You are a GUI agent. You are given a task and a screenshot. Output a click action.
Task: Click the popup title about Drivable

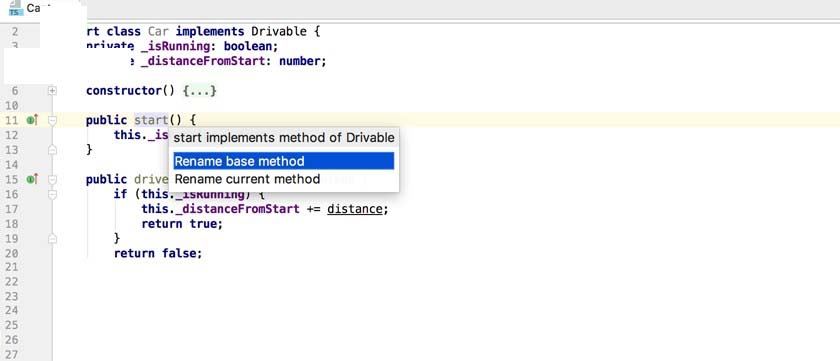(284, 138)
